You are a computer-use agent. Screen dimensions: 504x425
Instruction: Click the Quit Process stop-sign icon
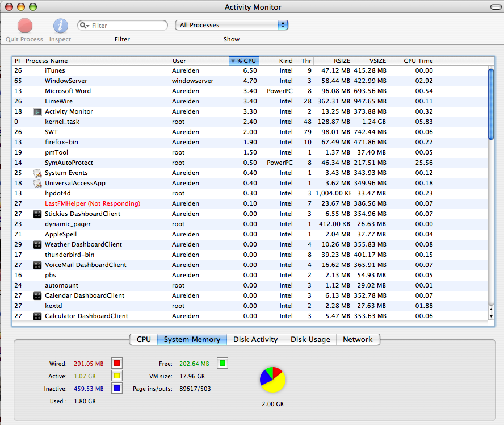pyautogui.click(x=25, y=26)
